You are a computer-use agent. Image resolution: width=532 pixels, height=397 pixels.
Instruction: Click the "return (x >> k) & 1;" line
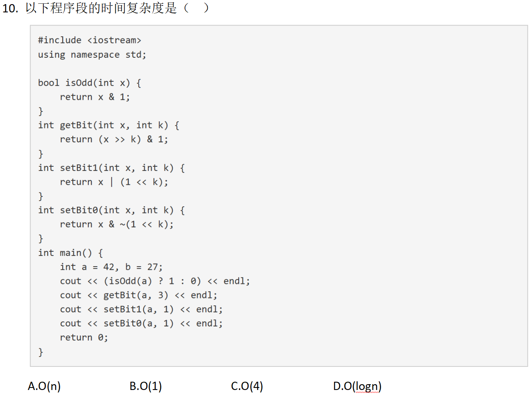pyautogui.click(x=114, y=139)
